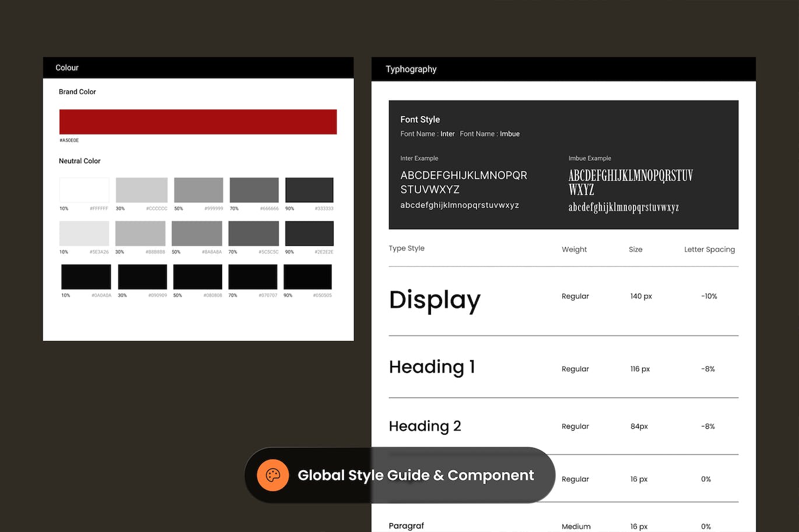799x532 pixels.
Task: Click the Heading 1 type style sample
Action: (432, 367)
